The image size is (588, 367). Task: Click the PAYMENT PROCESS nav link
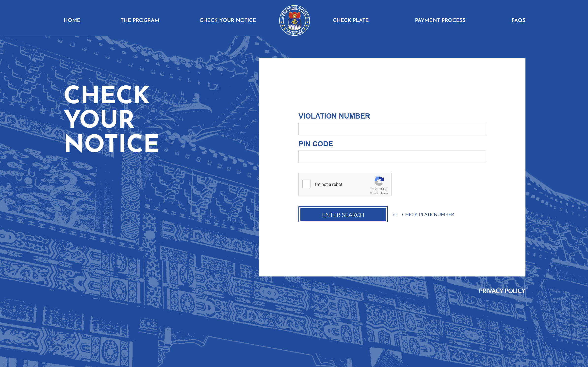point(440,20)
